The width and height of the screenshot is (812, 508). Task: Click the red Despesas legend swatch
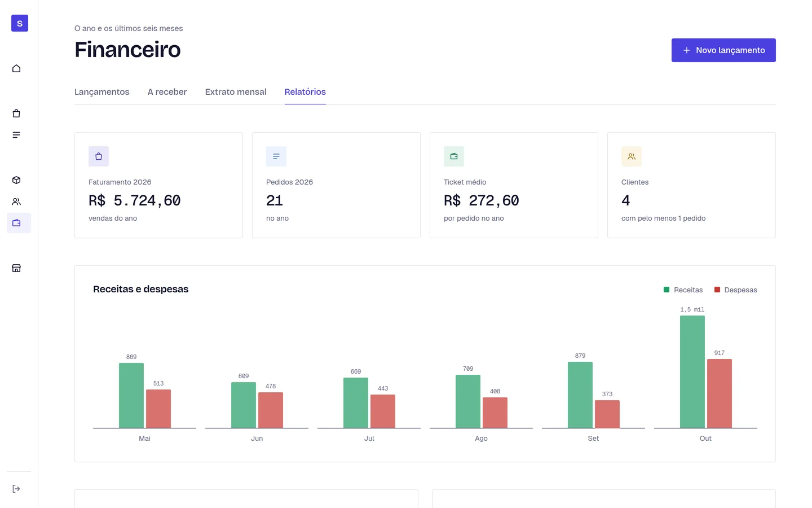click(717, 290)
